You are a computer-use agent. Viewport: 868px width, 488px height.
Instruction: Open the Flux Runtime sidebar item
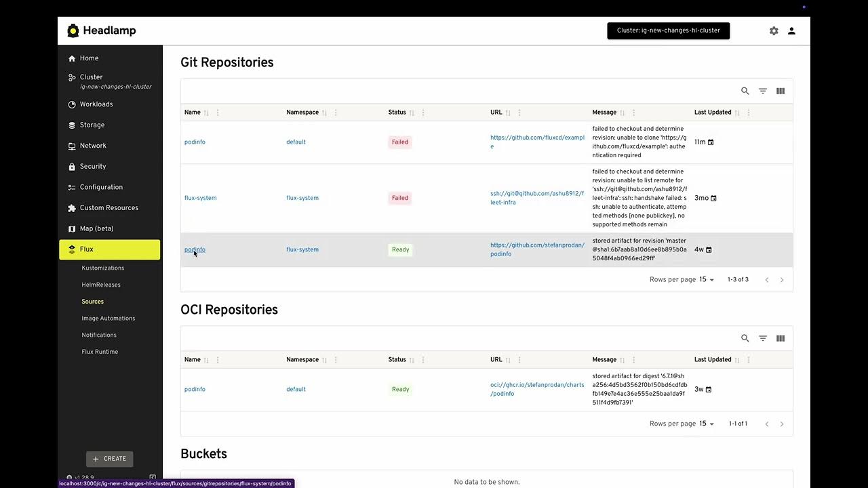(x=100, y=352)
